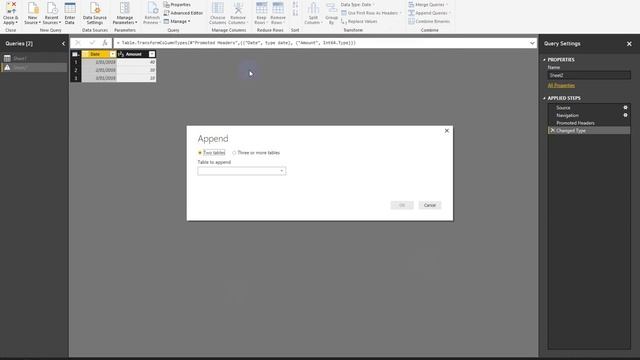Screen dimensions: 640x360
Task: Close the Query Settings pane
Action: pos(629,44)
